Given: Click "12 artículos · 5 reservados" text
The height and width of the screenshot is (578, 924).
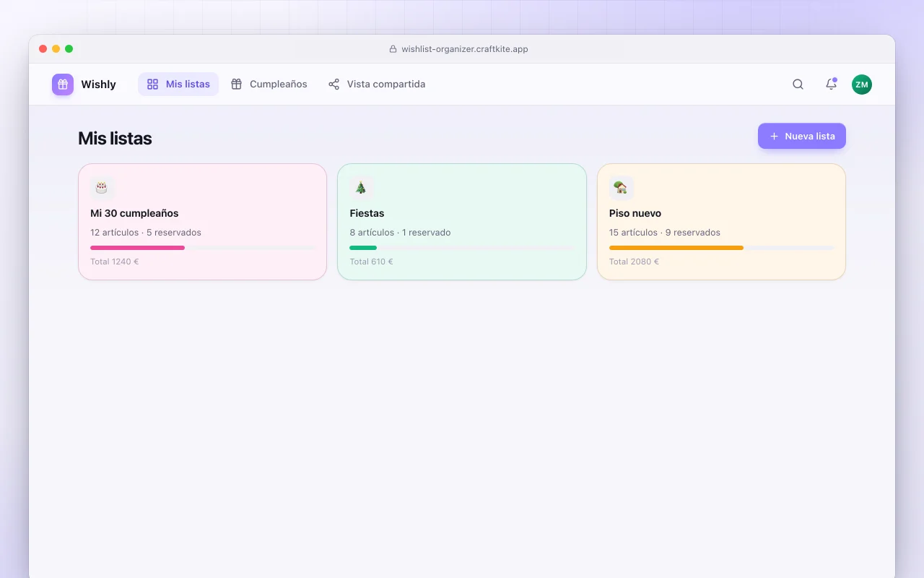Looking at the screenshot, I should 146,233.
